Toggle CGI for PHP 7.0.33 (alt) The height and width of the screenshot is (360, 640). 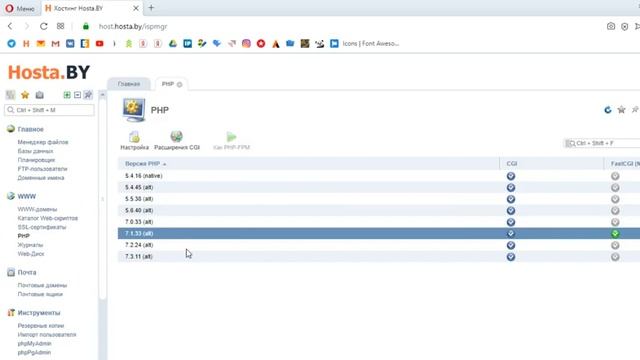511,222
